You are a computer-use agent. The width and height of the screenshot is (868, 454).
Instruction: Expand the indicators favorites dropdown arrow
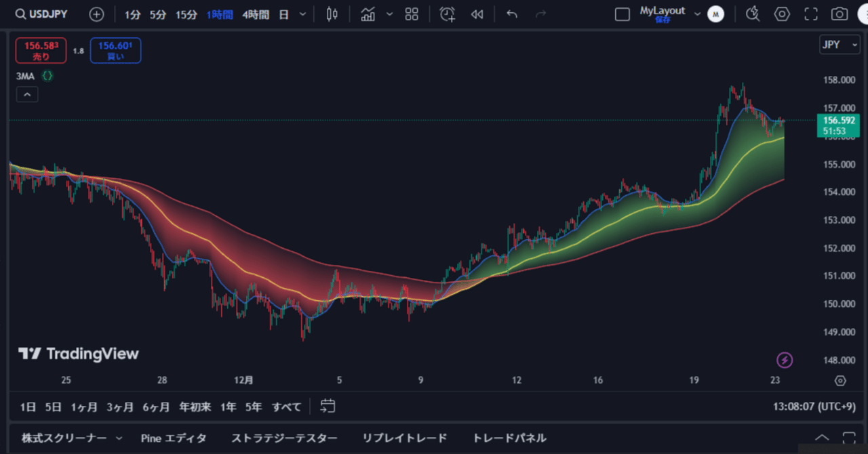tap(389, 14)
